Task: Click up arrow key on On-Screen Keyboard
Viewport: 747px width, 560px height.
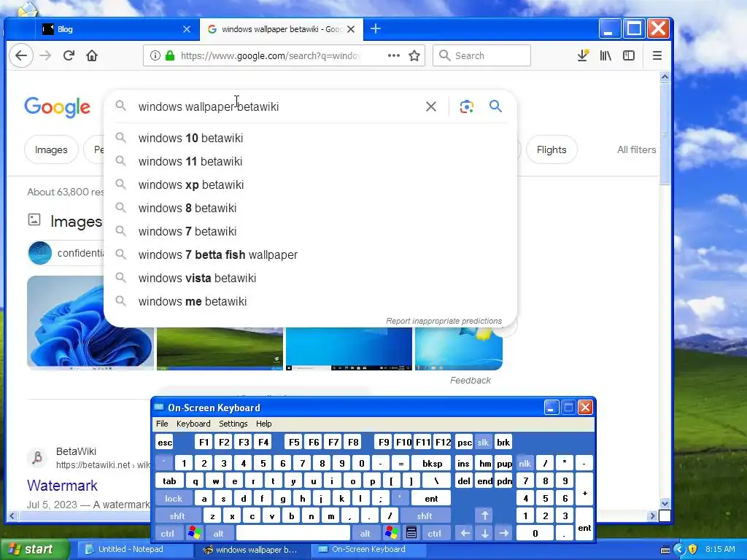Action: 484,516
